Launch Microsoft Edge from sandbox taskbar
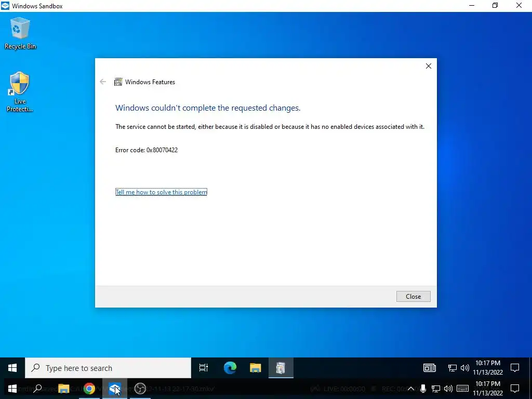The height and width of the screenshot is (399, 532). [230, 368]
